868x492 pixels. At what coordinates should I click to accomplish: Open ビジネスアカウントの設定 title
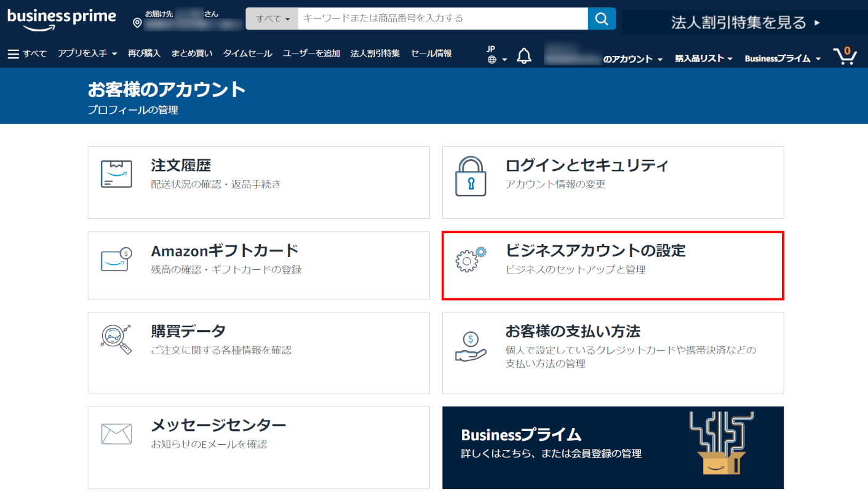point(595,250)
